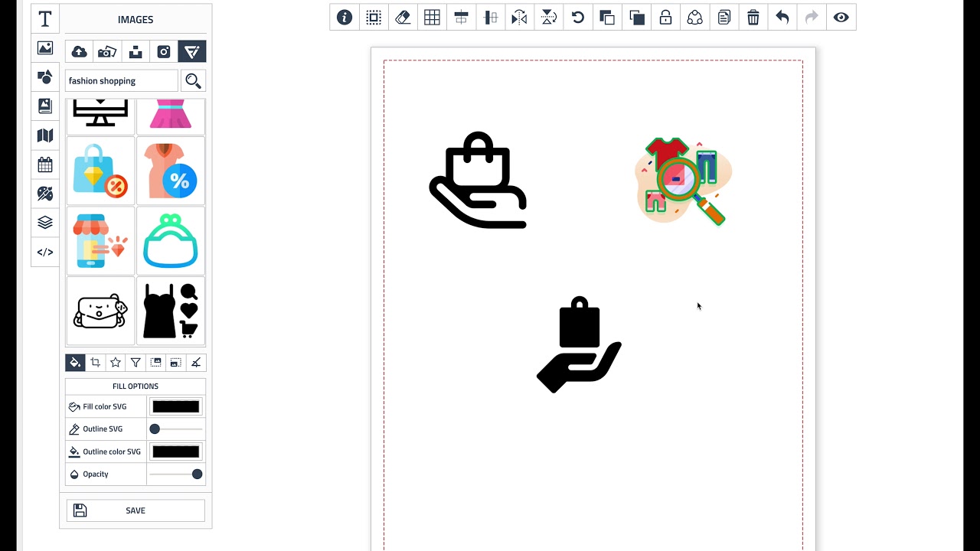Select the dark image-in-dashed-frame tab
980x551 pixels.
176,363
